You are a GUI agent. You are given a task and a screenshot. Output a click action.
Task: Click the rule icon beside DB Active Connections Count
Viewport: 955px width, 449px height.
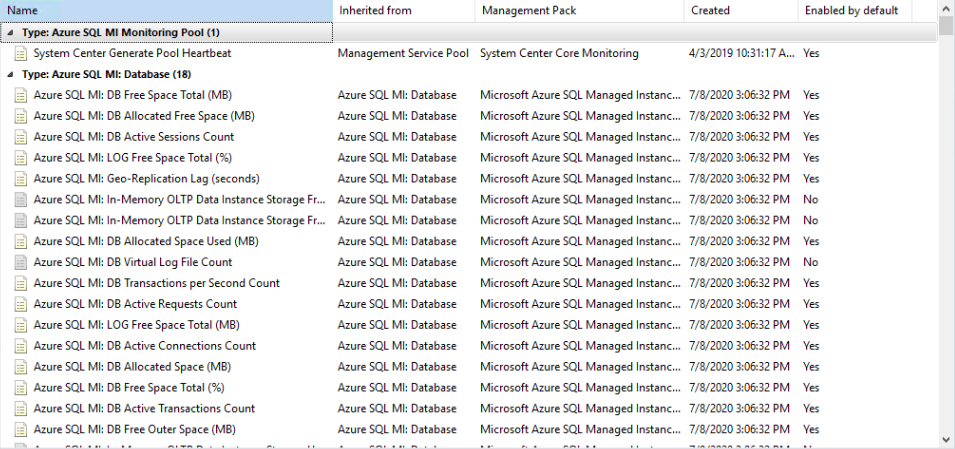(21, 345)
